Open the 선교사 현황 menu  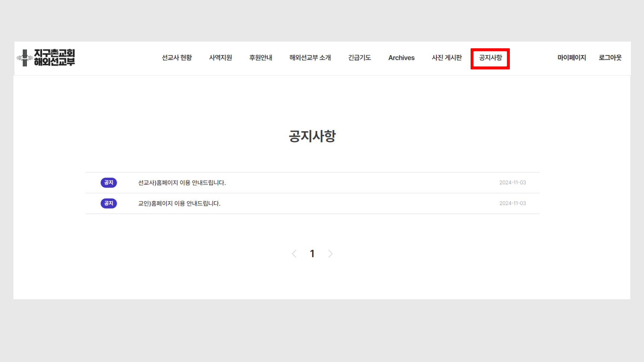177,58
